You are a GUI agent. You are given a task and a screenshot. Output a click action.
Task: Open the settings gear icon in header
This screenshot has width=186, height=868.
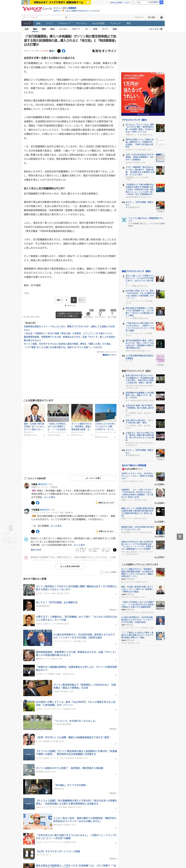click(x=161, y=18)
